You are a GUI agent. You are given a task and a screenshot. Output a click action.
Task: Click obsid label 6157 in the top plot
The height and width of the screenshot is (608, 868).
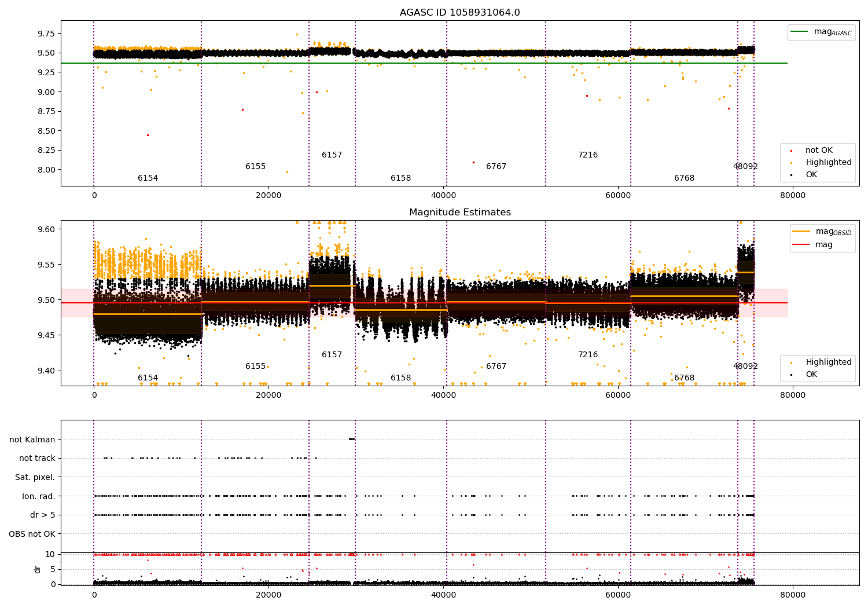click(332, 155)
